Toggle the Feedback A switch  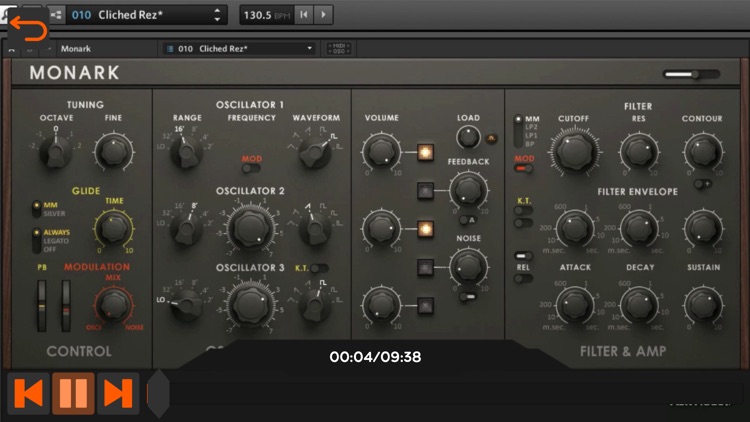point(467,220)
